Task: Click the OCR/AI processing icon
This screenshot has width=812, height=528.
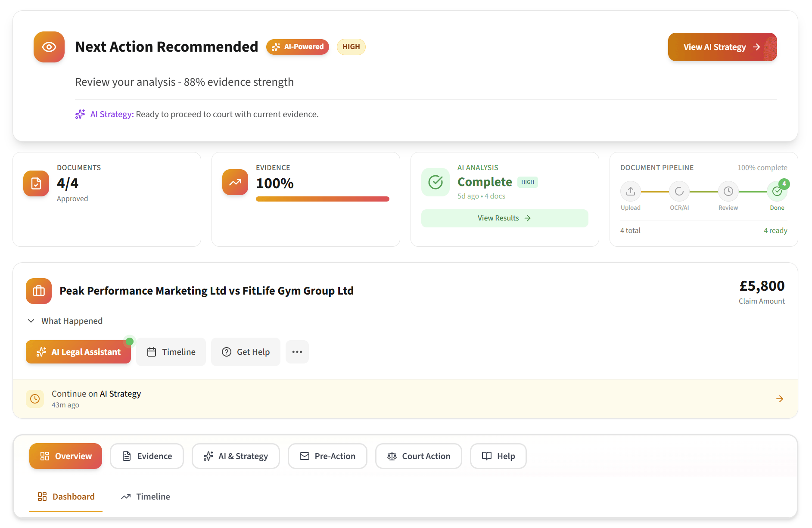Action: (679, 192)
